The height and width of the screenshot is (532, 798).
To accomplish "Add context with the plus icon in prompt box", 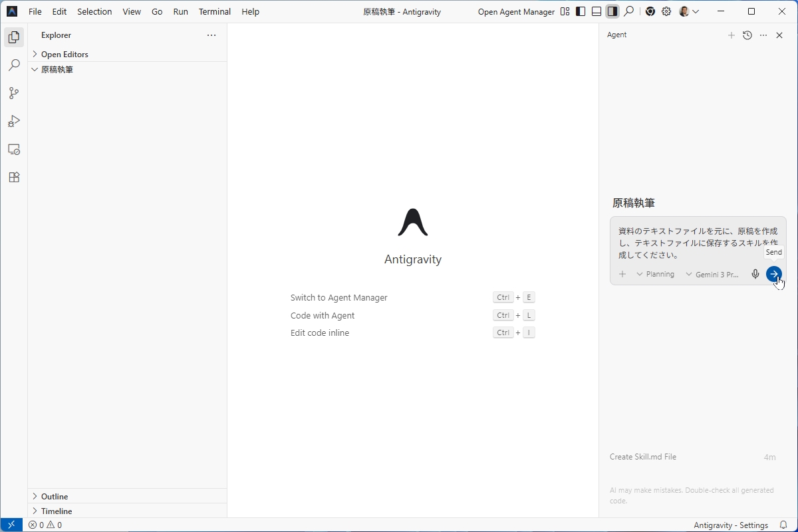I will click(622, 274).
